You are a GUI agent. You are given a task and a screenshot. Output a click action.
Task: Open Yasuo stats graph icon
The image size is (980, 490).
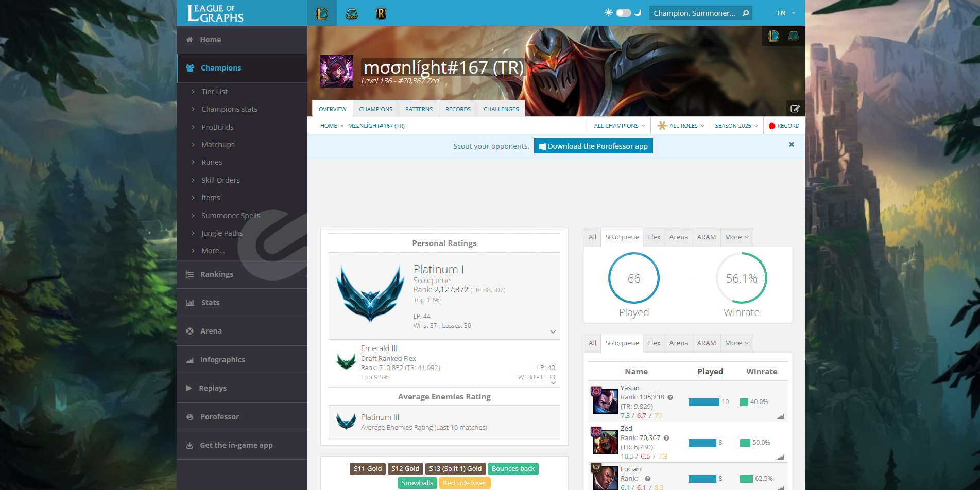click(781, 416)
